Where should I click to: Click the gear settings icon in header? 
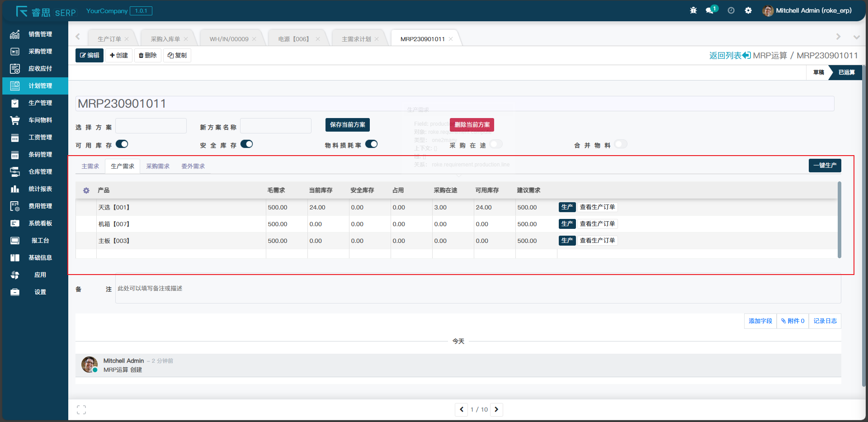pyautogui.click(x=748, y=10)
